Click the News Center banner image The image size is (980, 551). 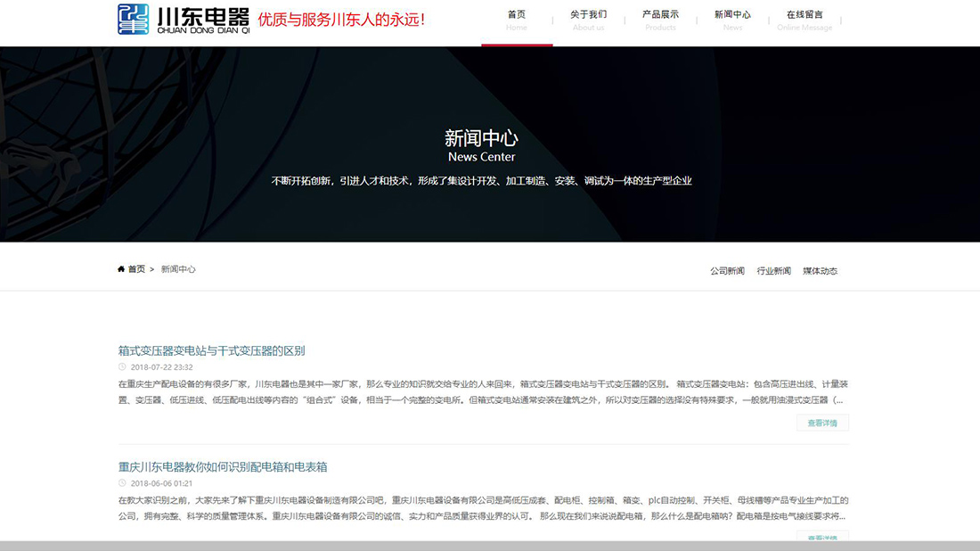point(490,144)
